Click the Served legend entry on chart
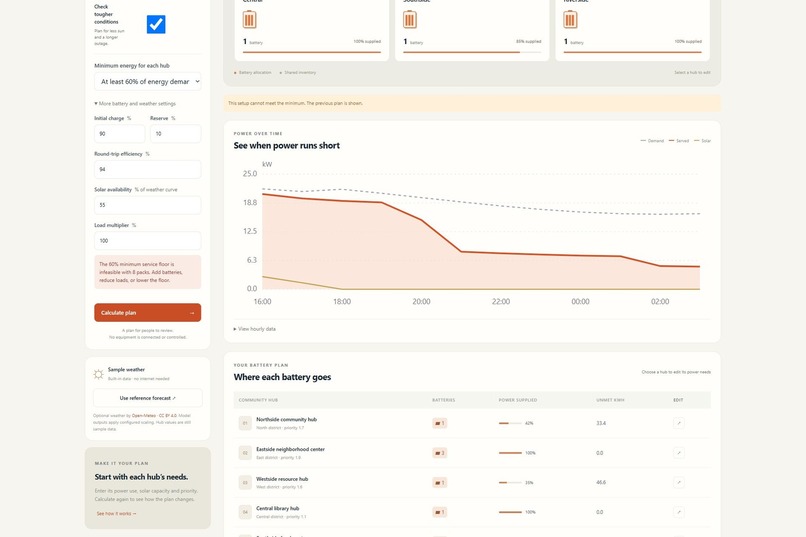The height and width of the screenshot is (537, 806). click(679, 141)
